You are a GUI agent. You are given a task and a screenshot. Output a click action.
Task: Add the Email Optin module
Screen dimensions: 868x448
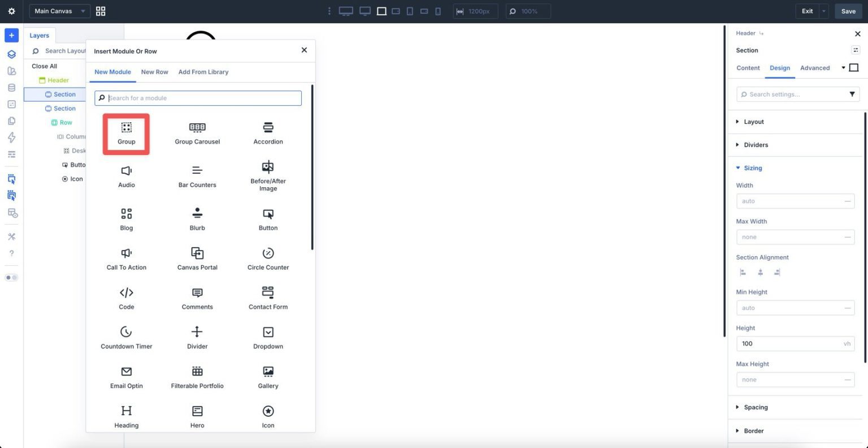[127, 378]
